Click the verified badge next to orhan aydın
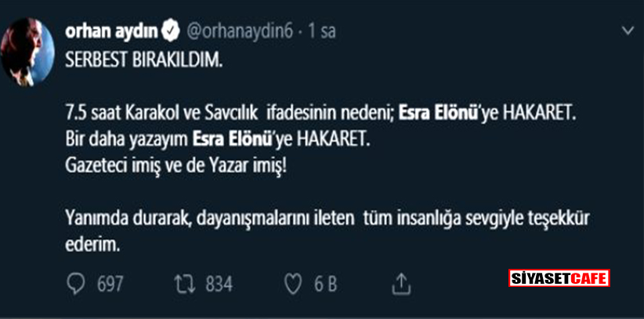This screenshot has height=319, width=644. point(170,32)
